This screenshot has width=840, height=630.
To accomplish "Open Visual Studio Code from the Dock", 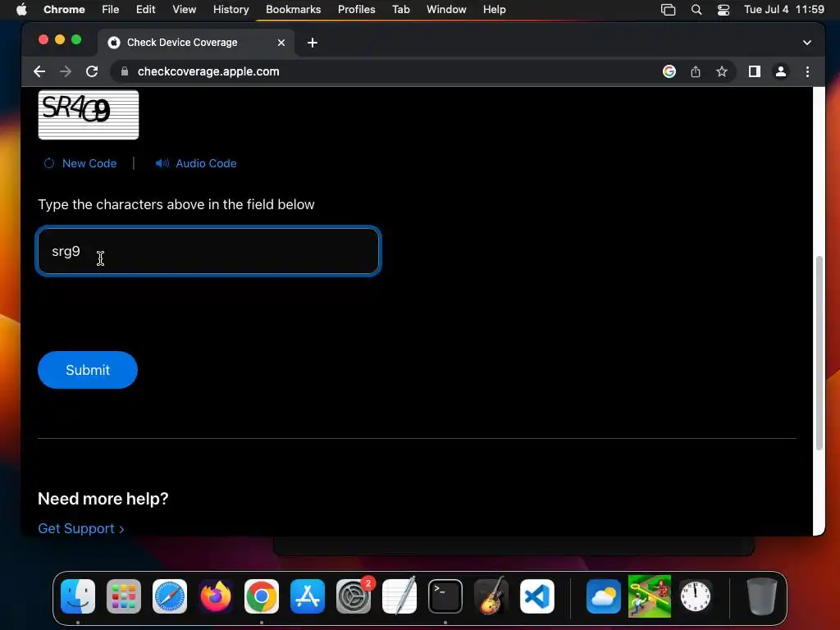I will [537, 596].
